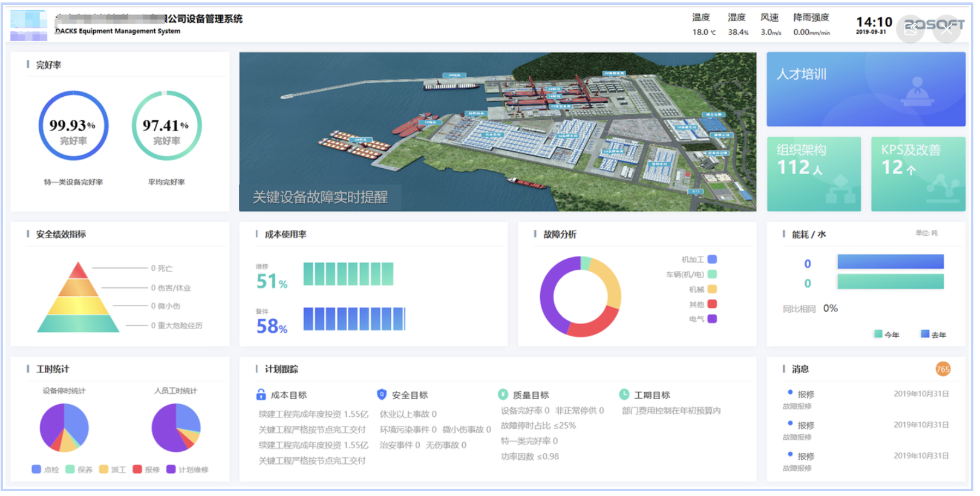
Task: Open the first 报修 message in 消息
Action: click(x=806, y=394)
